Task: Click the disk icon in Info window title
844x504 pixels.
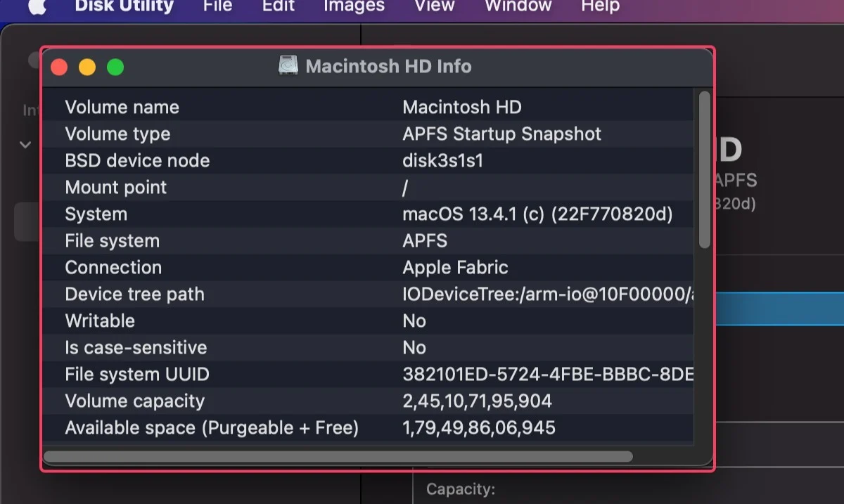Action: 288,65
